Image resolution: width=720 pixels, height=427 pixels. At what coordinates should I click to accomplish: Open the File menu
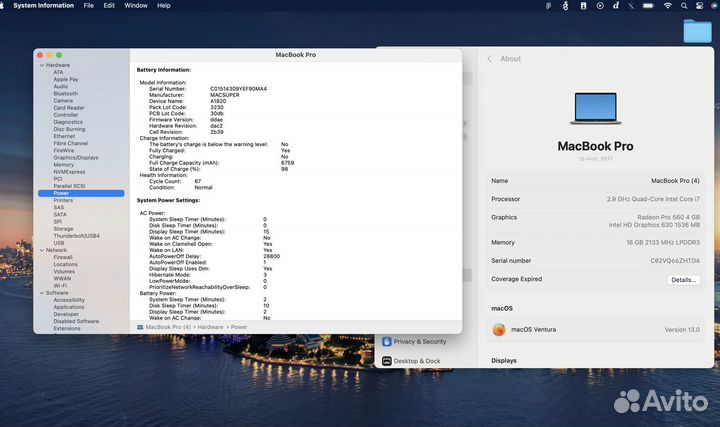(89, 6)
